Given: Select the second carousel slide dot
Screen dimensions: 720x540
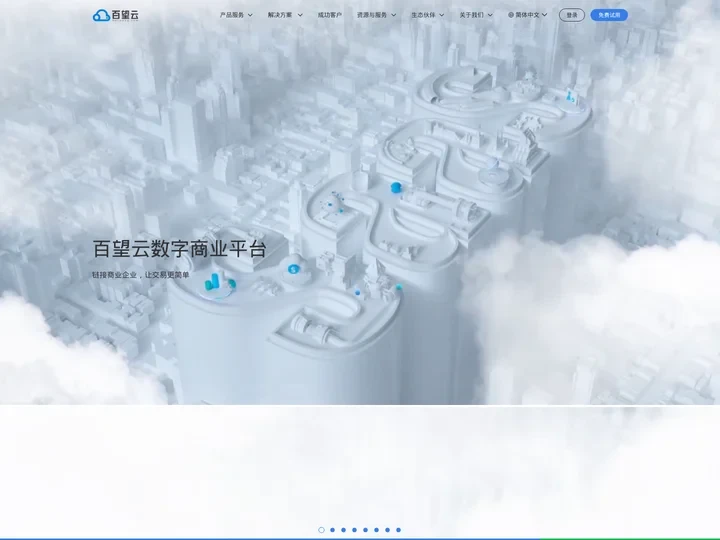Looking at the screenshot, I should (x=332, y=530).
